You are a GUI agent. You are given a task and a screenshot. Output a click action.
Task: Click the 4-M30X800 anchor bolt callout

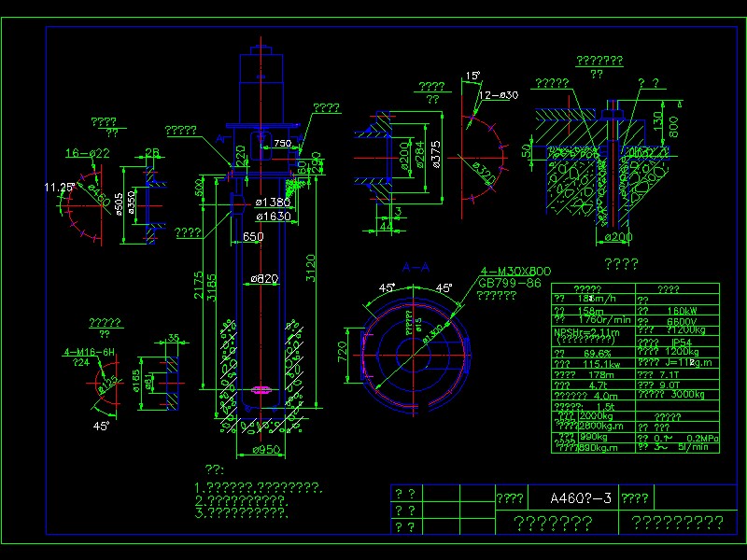click(x=515, y=272)
